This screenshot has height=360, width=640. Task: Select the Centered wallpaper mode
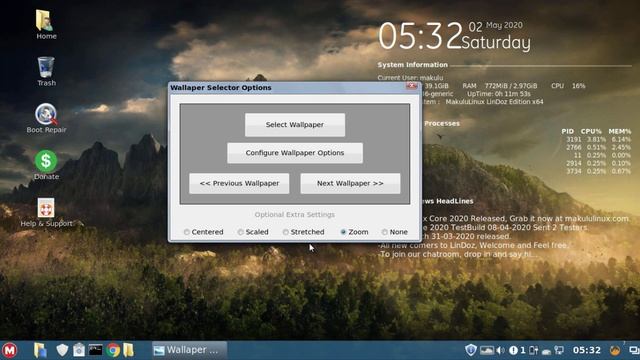pyautogui.click(x=204, y=232)
